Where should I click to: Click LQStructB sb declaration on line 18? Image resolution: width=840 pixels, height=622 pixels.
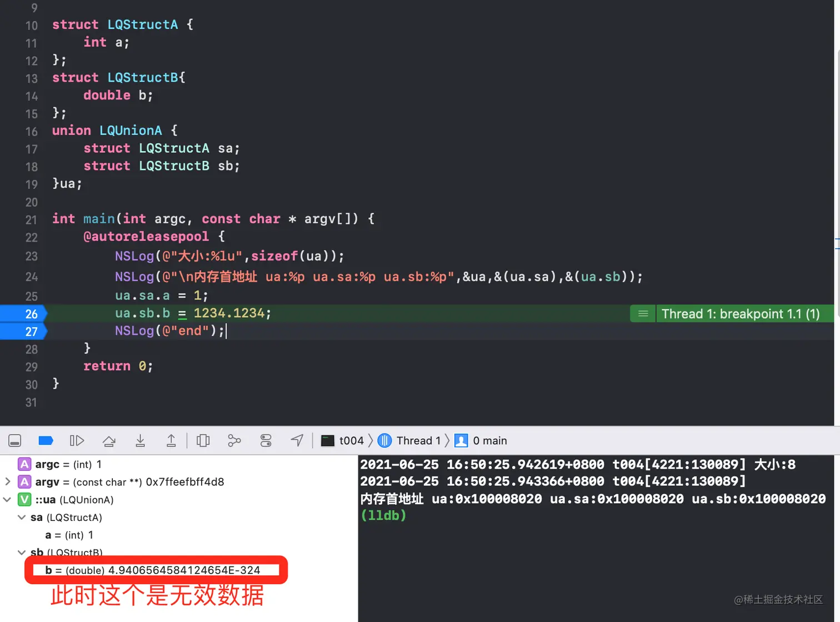pos(162,166)
